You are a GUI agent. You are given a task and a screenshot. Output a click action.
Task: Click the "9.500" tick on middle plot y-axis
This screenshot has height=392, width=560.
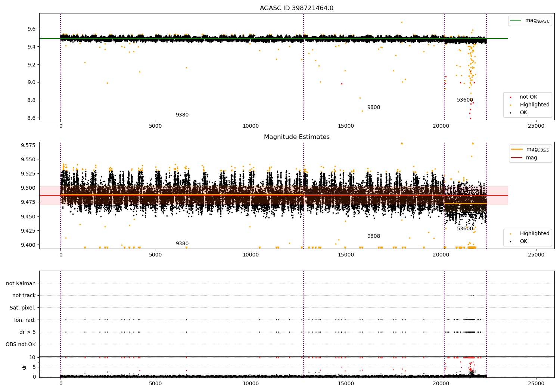(x=28, y=188)
